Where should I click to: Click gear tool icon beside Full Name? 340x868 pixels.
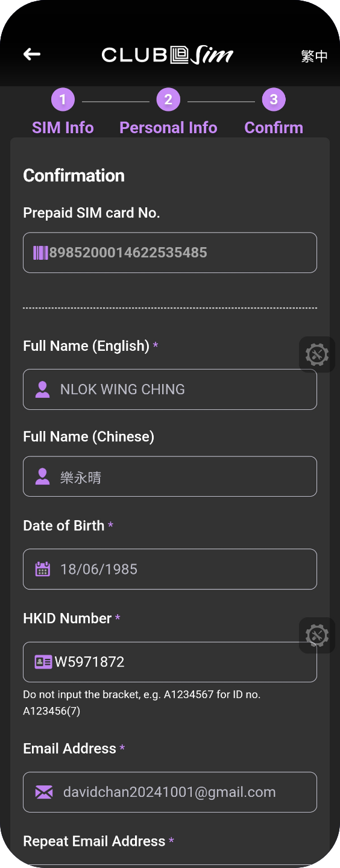317,354
